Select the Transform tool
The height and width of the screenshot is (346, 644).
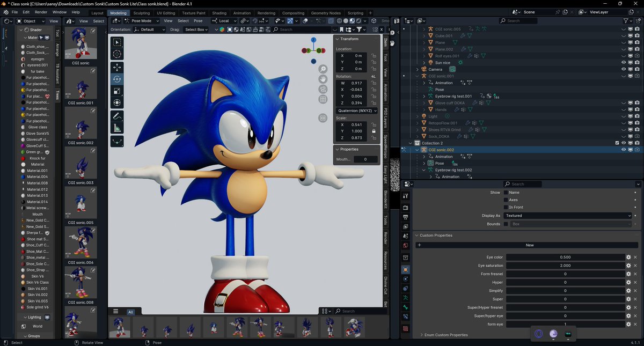[117, 102]
